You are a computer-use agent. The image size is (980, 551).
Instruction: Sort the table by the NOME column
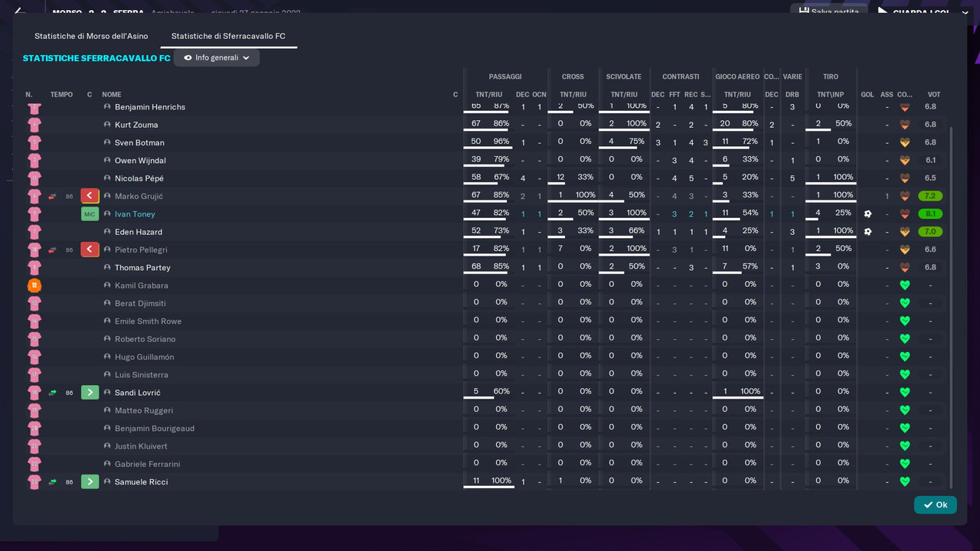pos(112,95)
